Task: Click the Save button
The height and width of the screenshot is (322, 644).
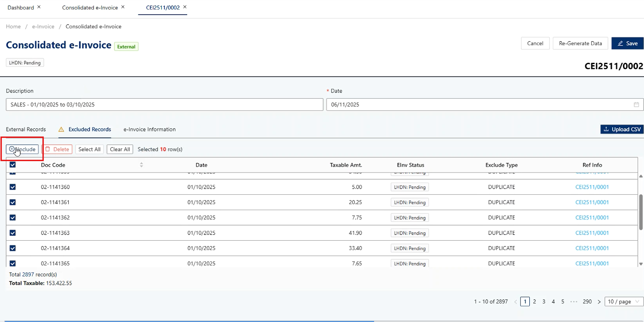Action: click(x=627, y=43)
